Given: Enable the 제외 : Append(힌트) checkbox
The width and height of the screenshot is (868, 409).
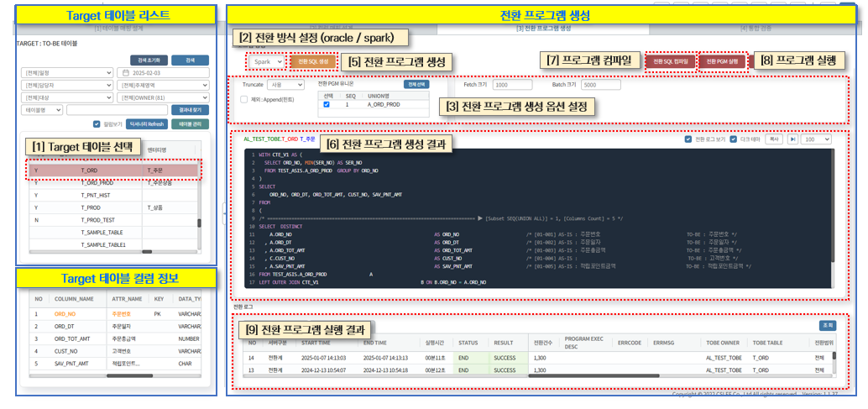Looking at the screenshot, I should [244, 100].
